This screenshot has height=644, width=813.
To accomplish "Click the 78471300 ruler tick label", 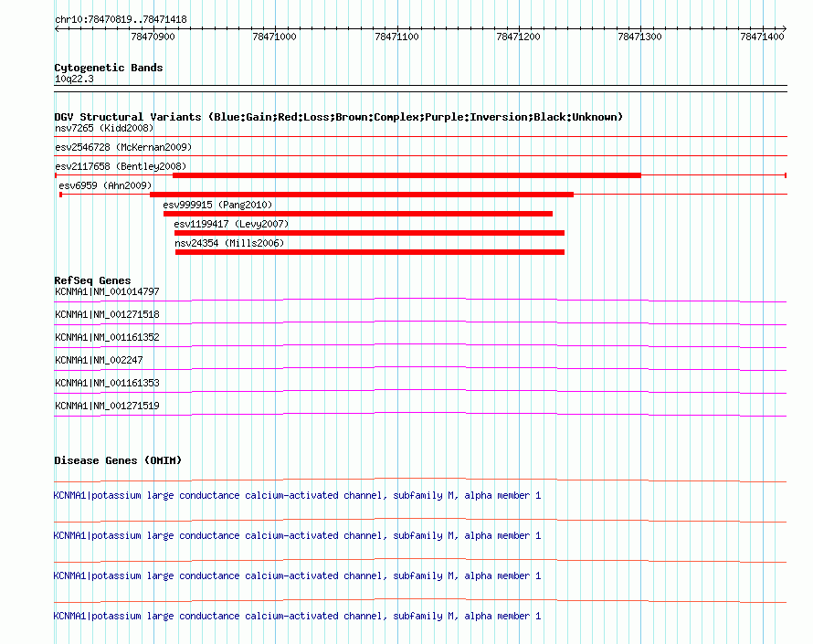I will [639, 37].
